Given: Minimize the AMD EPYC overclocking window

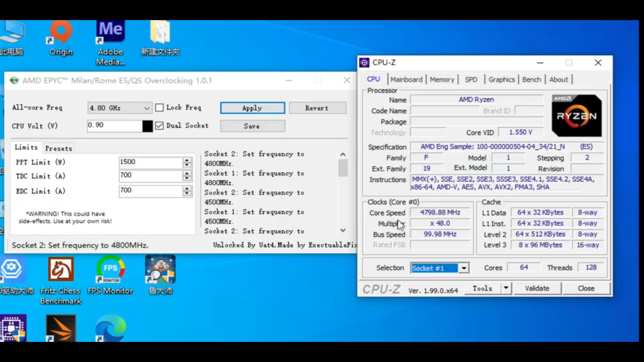Looking at the screenshot, I should point(289,80).
